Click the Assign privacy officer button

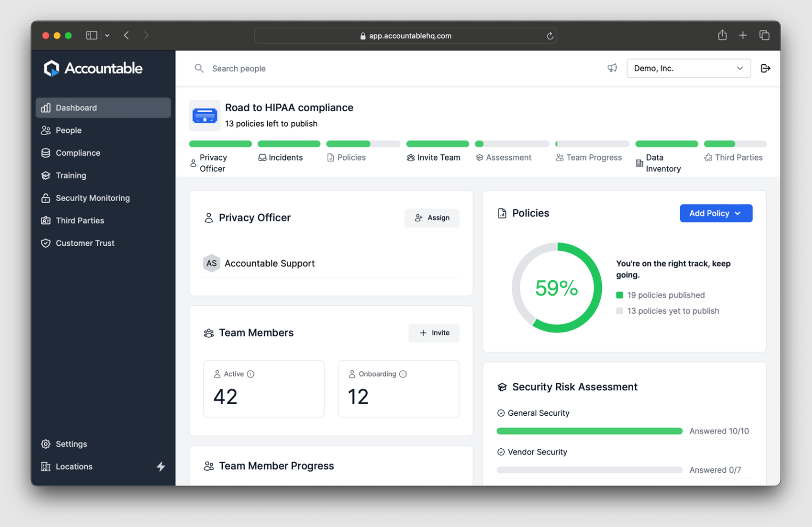pyautogui.click(x=432, y=218)
